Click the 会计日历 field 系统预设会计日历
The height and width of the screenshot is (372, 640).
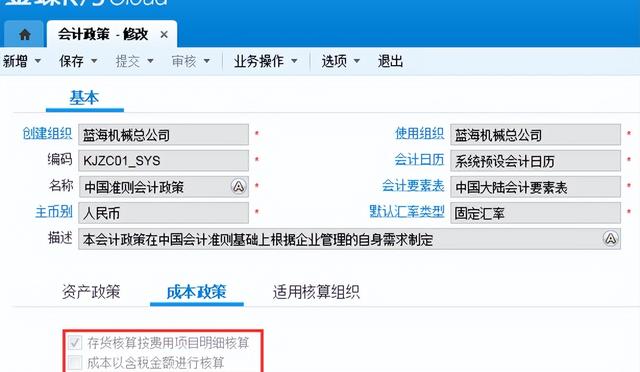click(x=536, y=160)
